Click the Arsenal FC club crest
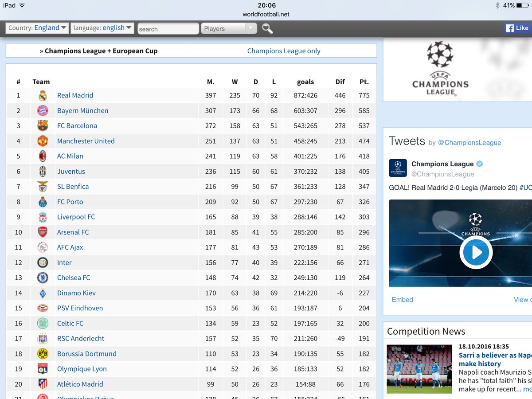The height and width of the screenshot is (399, 532). [x=43, y=232]
